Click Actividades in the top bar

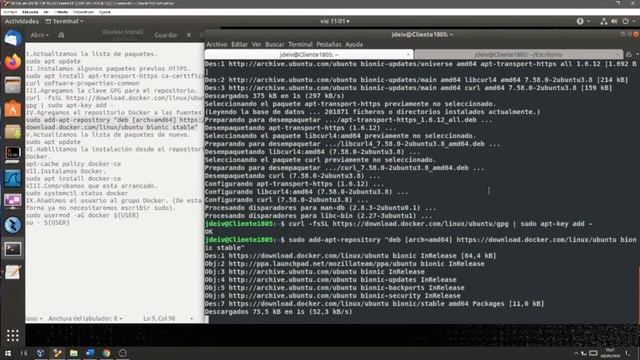pyautogui.click(x=22, y=21)
